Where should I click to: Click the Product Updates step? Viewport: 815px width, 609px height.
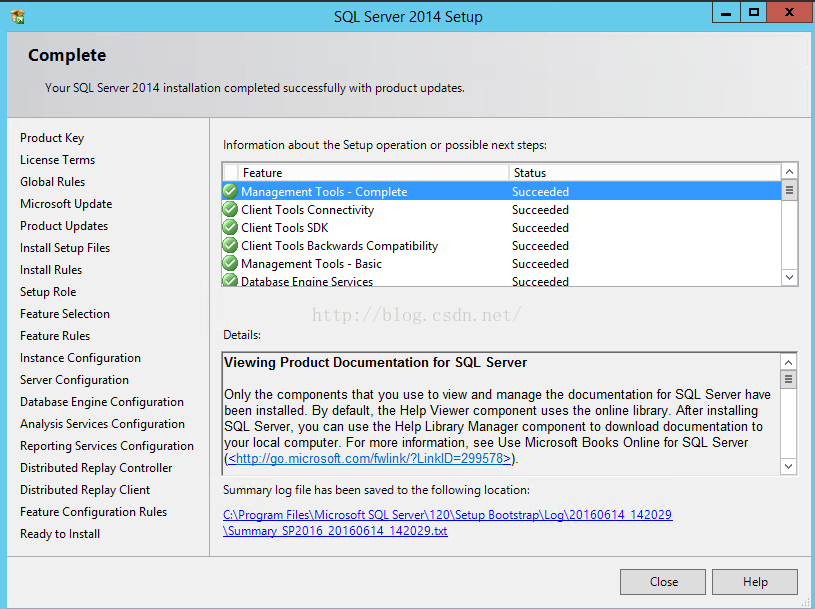64,226
